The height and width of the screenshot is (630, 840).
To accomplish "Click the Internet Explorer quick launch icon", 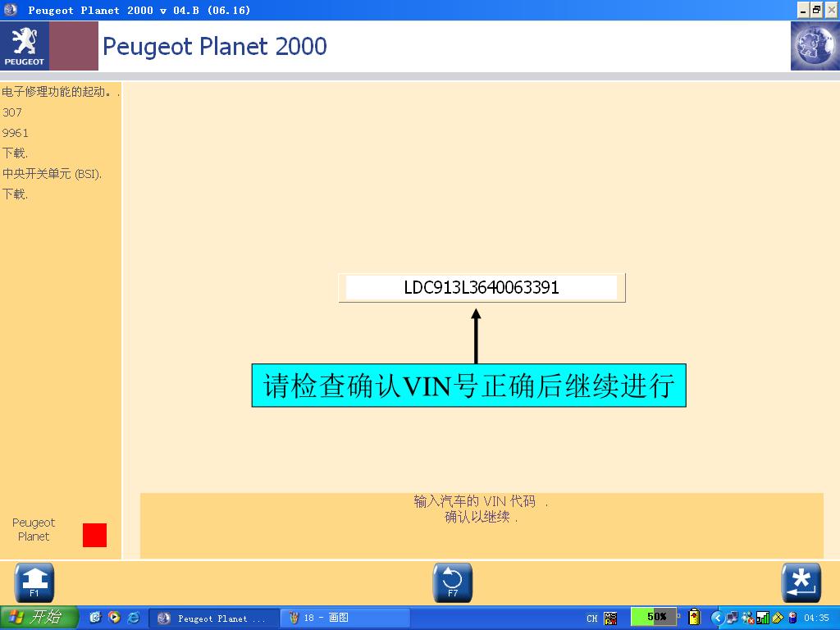I will pos(134,618).
